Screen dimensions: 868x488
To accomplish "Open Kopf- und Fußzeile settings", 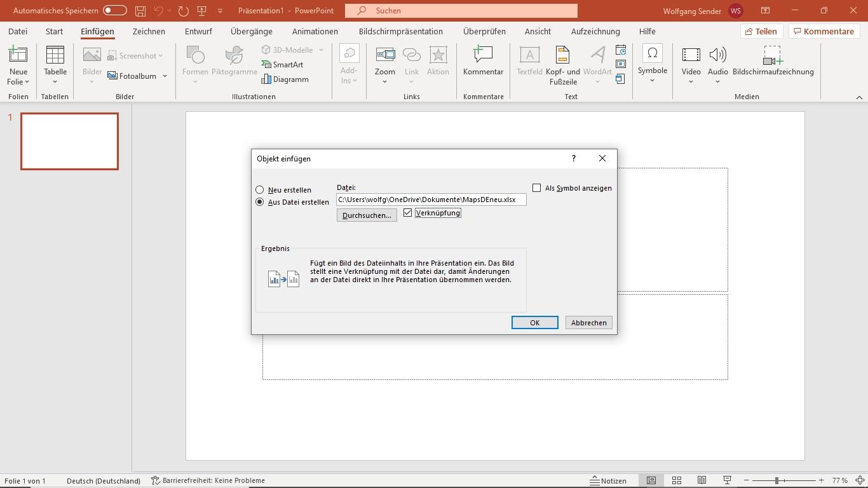I will (x=562, y=65).
